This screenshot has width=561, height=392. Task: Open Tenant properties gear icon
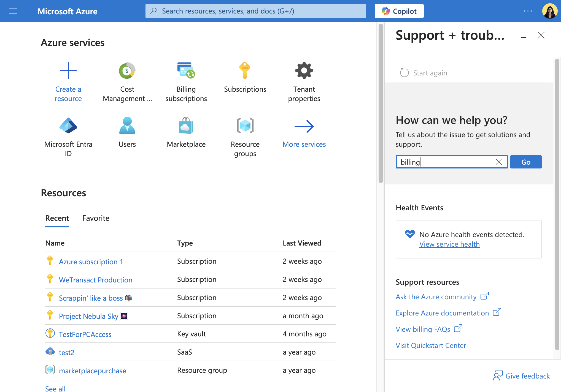tap(304, 70)
